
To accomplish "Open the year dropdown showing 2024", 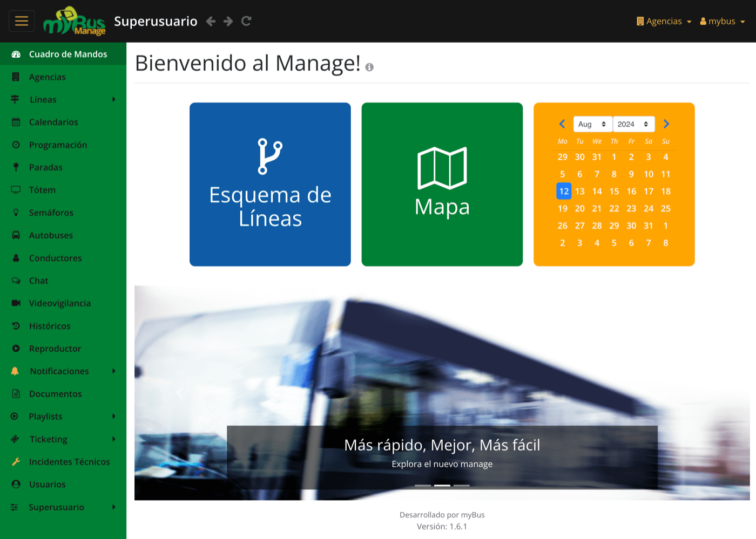I will tap(633, 124).
